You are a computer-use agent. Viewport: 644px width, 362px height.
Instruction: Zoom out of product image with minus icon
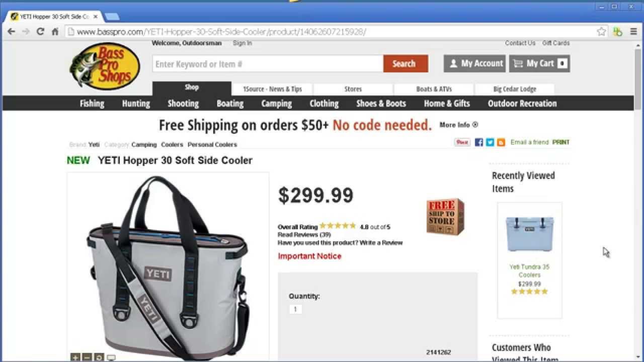click(87, 357)
